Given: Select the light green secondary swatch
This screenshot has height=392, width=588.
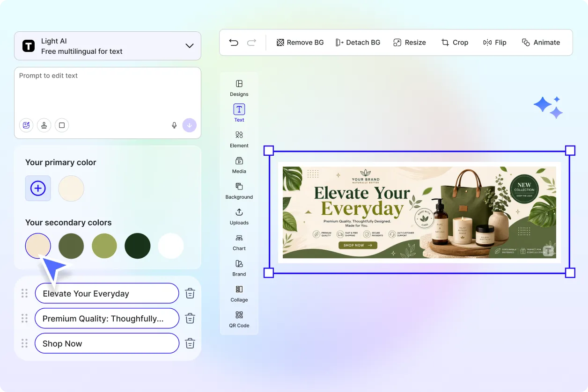Looking at the screenshot, I should pos(104,246).
